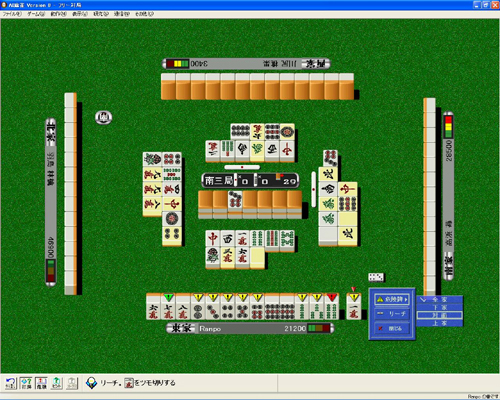Select the hand tile with red danger marker
This screenshot has height=400, width=500.
click(x=332, y=307)
